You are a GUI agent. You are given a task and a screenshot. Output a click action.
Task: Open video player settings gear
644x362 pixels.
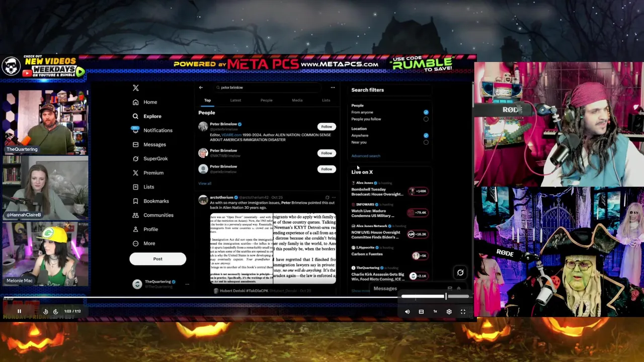pyautogui.click(x=449, y=312)
